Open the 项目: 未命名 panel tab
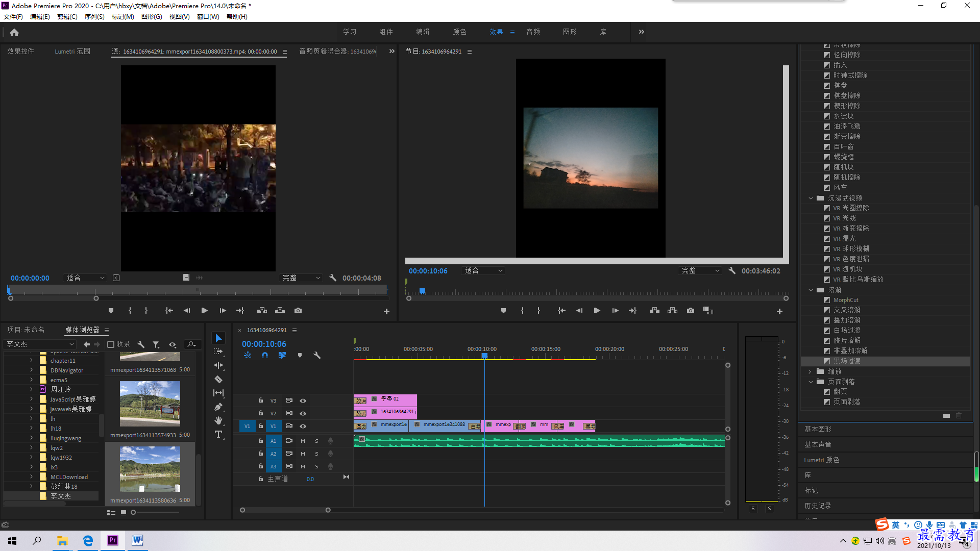This screenshot has width=980, height=551. click(x=26, y=330)
